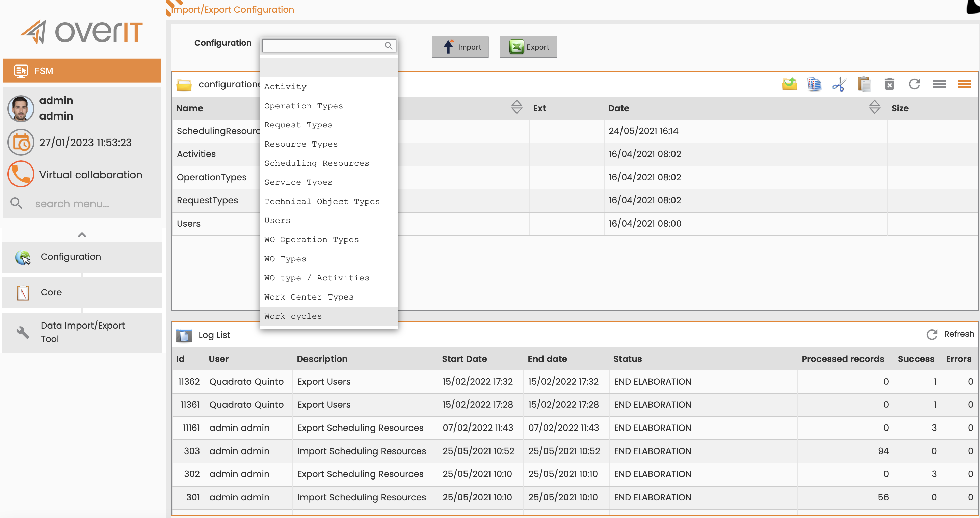This screenshot has height=518, width=980.
Task: Click the FSM module icon
Action: (x=21, y=71)
